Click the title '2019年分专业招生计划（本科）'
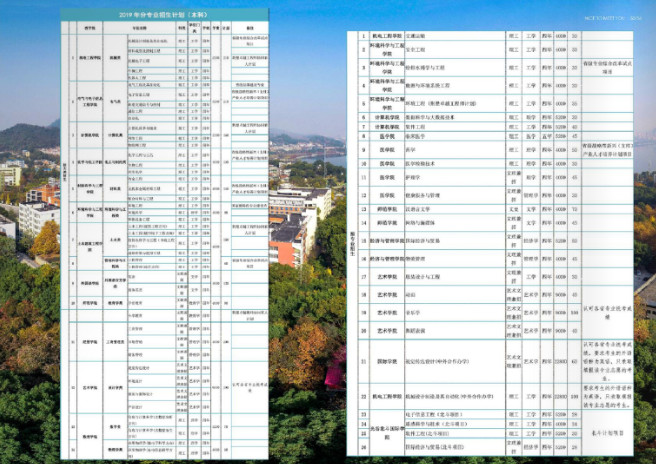The image size is (656, 464). (164, 15)
